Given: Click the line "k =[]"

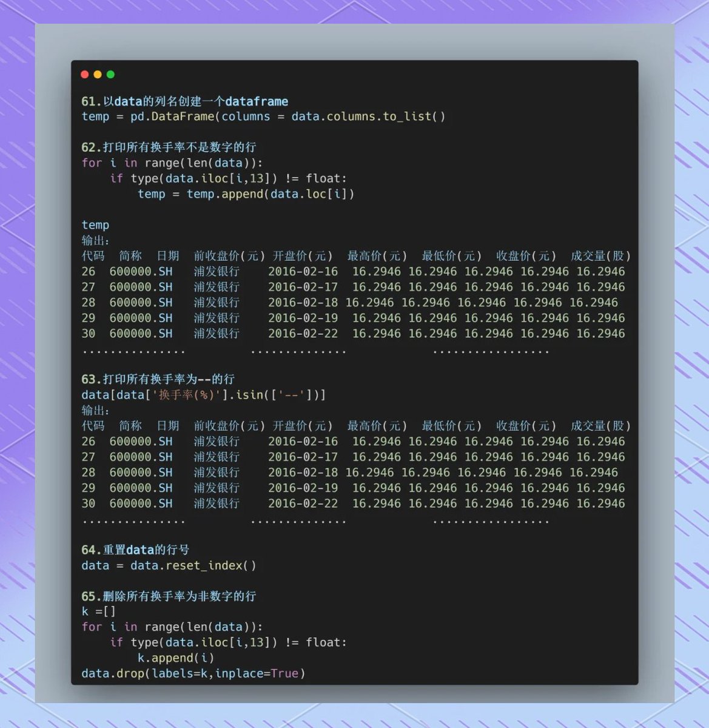Looking at the screenshot, I should [x=98, y=612].
